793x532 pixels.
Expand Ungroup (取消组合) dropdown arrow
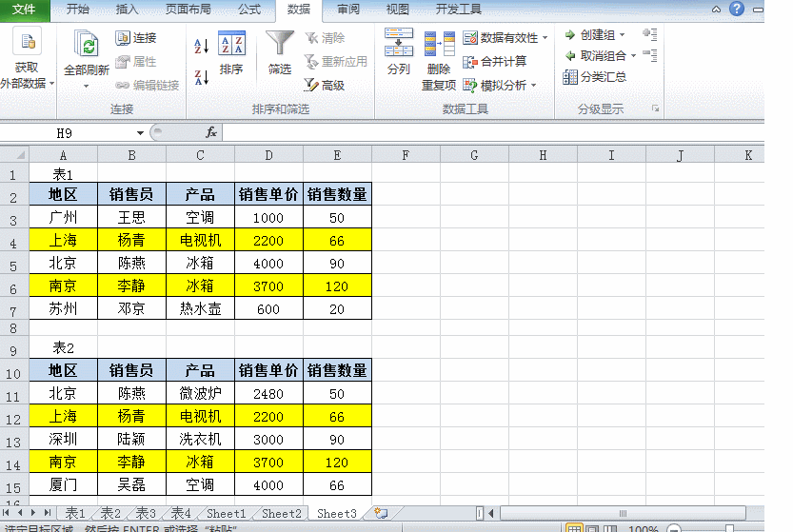point(633,55)
